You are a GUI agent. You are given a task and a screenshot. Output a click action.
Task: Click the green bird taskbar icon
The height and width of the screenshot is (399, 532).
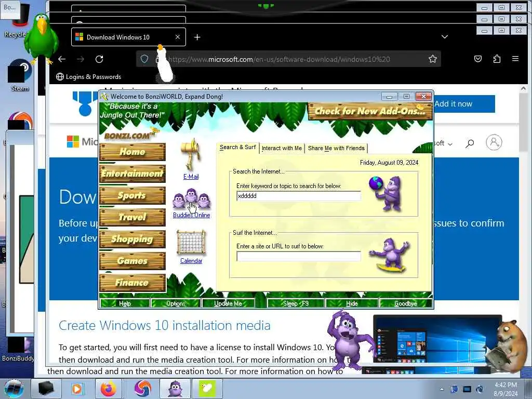[207, 389]
